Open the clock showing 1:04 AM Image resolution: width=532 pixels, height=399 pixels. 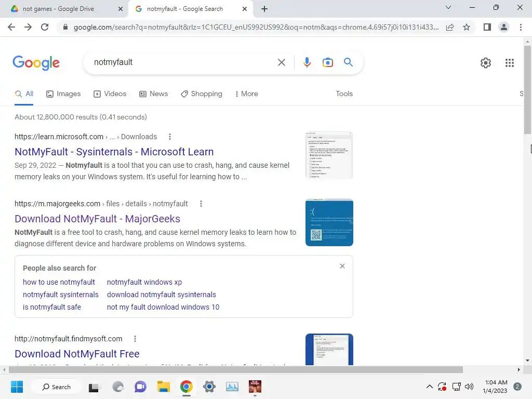coord(495,387)
